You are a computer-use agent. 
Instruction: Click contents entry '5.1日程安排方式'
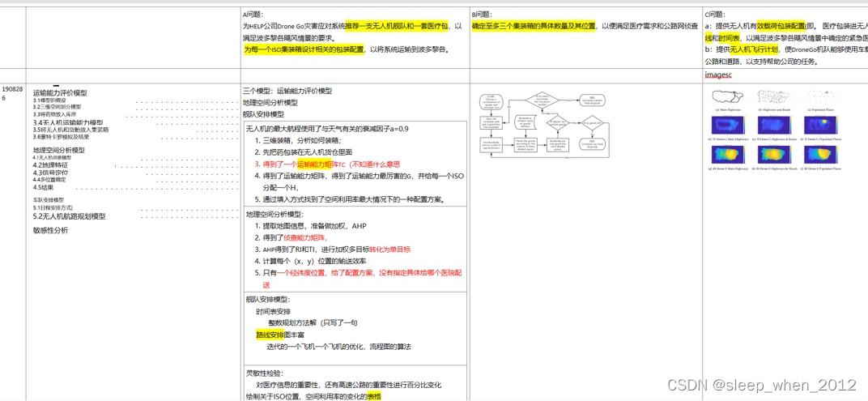53,207
